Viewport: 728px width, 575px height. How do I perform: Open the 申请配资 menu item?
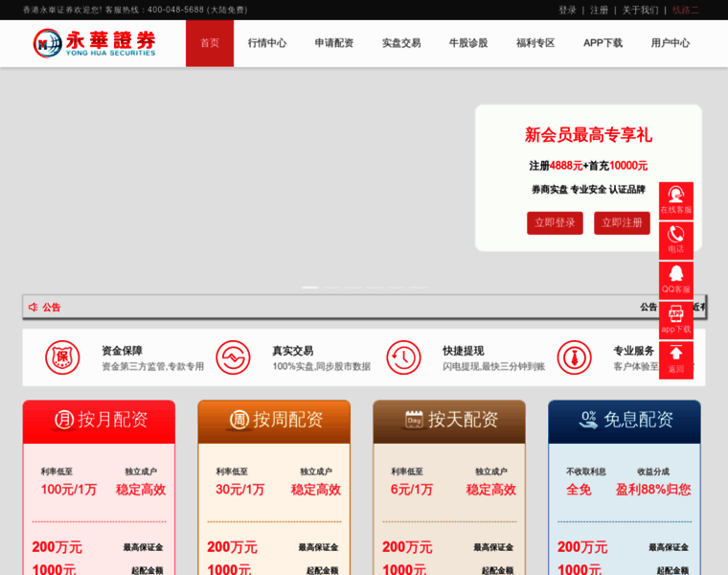click(334, 43)
